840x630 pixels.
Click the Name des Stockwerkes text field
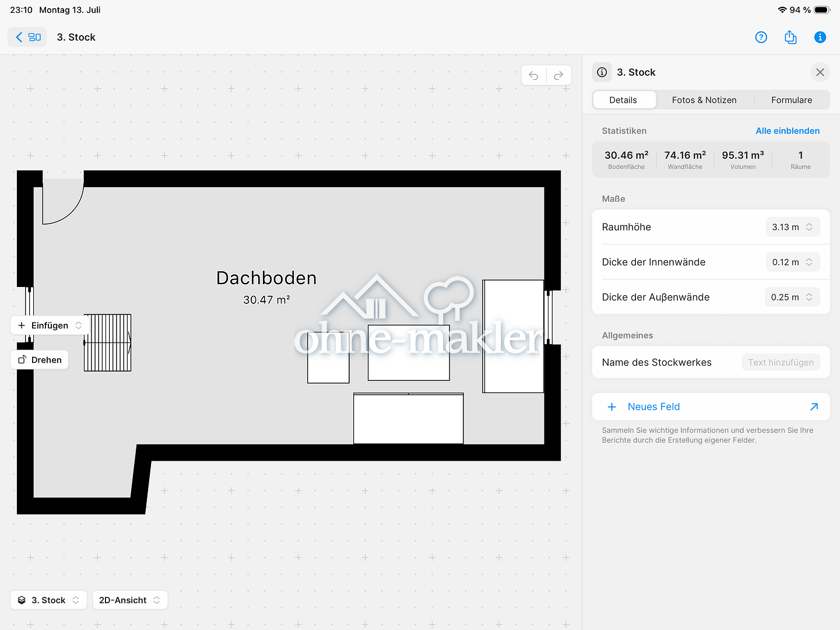(781, 362)
